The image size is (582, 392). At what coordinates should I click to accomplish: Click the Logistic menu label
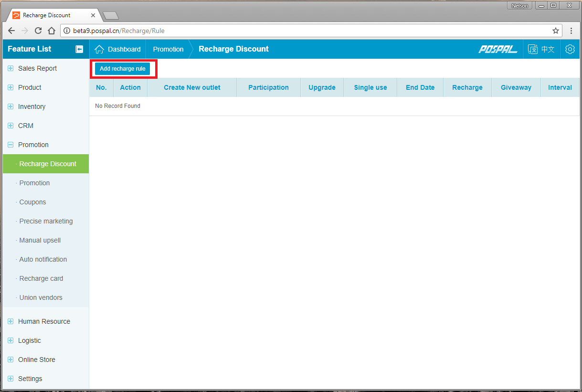30,340
